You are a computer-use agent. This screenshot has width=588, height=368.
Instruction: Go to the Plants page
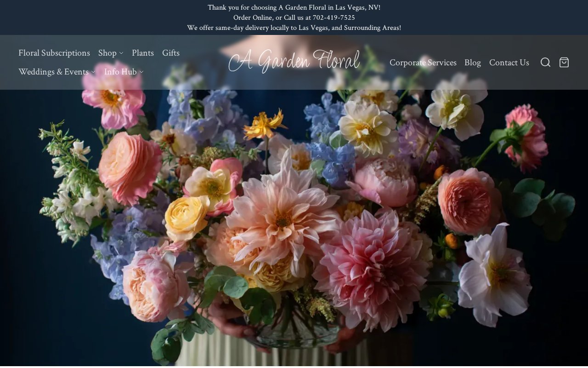pyautogui.click(x=143, y=53)
